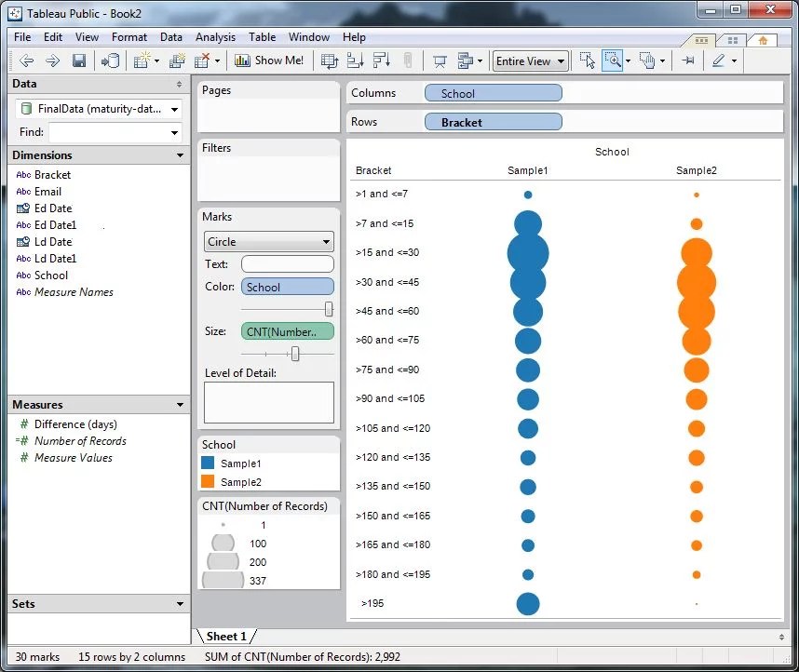This screenshot has width=799, height=672.
Task: Open the connect to data icon
Action: 111,61
